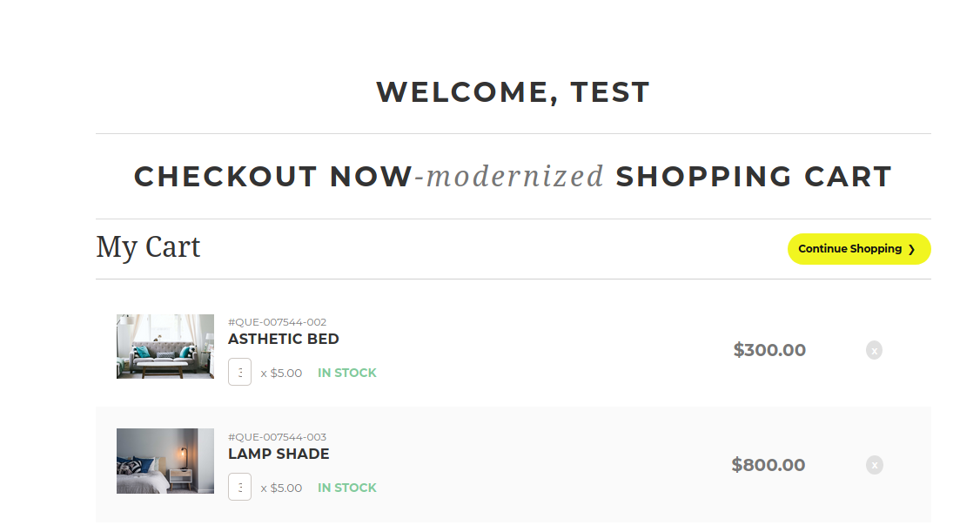The height and width of the screenshot is (532, 980).
Task: Click the unit price beside Lamp Shade quantity
Action: click(x=282, y=488)
